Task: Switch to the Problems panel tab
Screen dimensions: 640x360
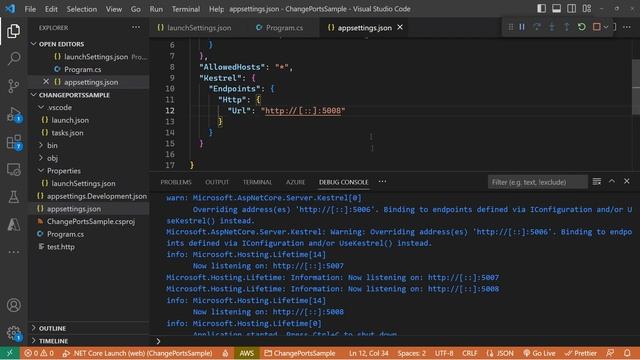Action: [x=176, y=182]
